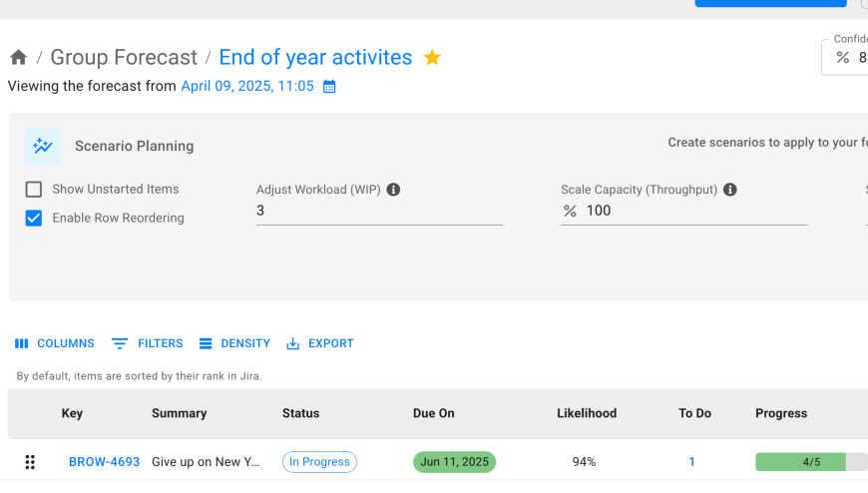868x493 pixels.
Task: Open issue BROW-4693 link
Action: click(104, 462)
